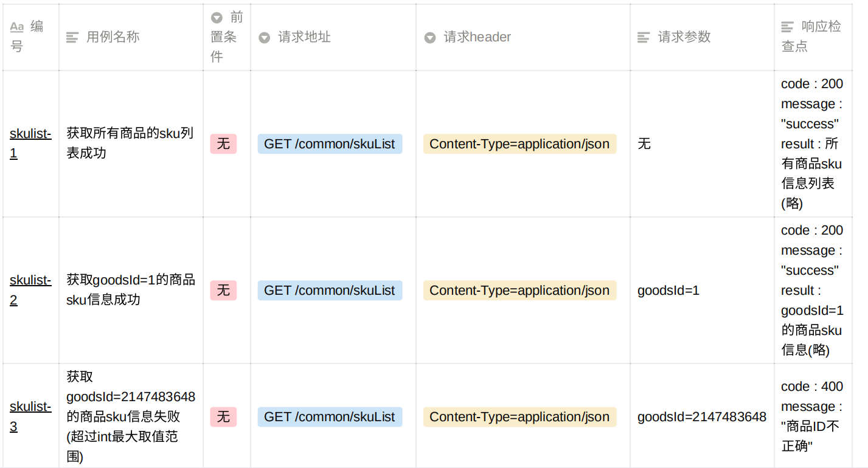Click the text icon beside 响应检查点 header
Screen dimensions: 868x468
pos(788,27)
